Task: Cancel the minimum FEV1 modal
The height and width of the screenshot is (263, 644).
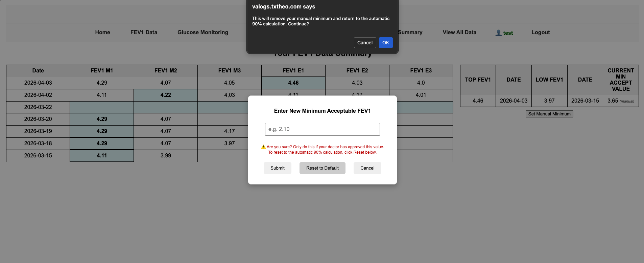Action: point(367,168)
